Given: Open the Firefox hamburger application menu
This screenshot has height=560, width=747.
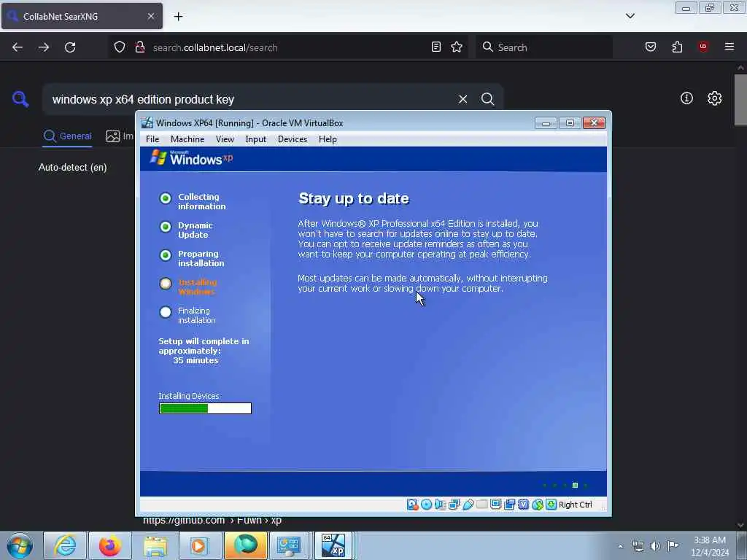Looking at the screenshot, I should [729, 47].
